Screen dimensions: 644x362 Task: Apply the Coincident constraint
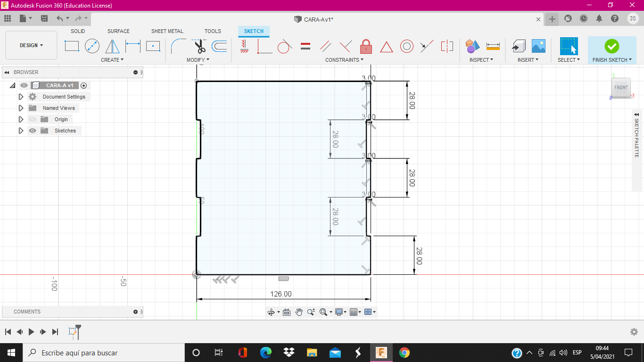click(x=264, y=46)
